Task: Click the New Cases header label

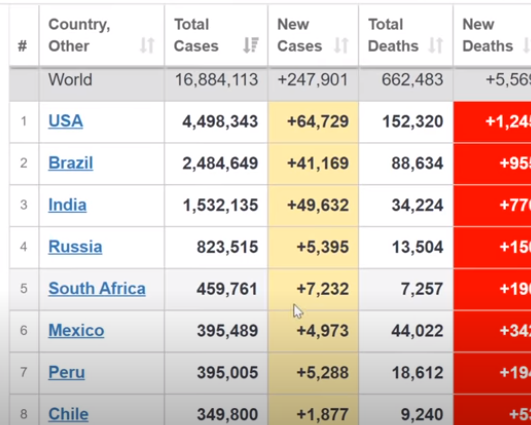Action: coord(299,35)
